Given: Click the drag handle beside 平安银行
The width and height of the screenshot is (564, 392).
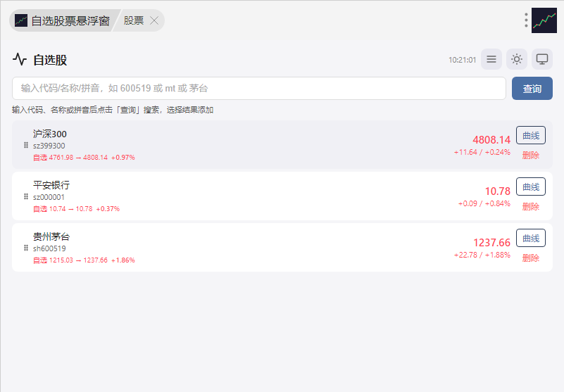Looking at the screenshot, I should point(26,196).
